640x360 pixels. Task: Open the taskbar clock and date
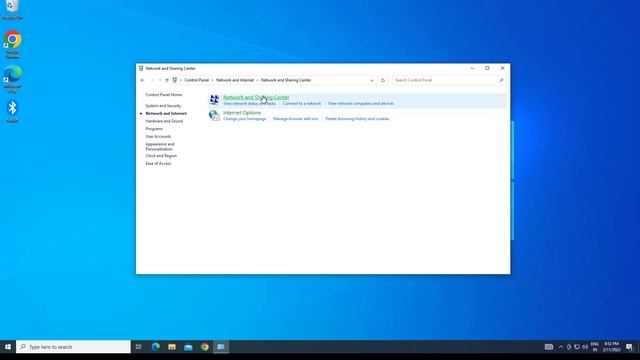coord(611,347)
